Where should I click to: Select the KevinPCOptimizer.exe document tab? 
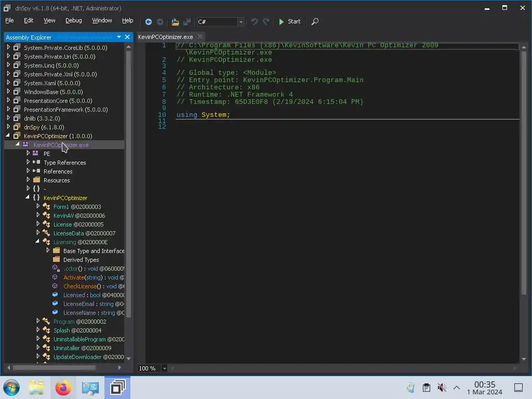tap(166, 37)
